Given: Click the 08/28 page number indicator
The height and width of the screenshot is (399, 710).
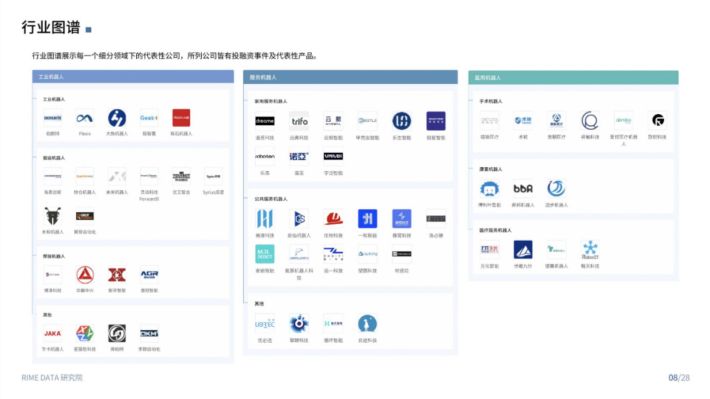Looking at the screenshot, I should coord(679,377).
